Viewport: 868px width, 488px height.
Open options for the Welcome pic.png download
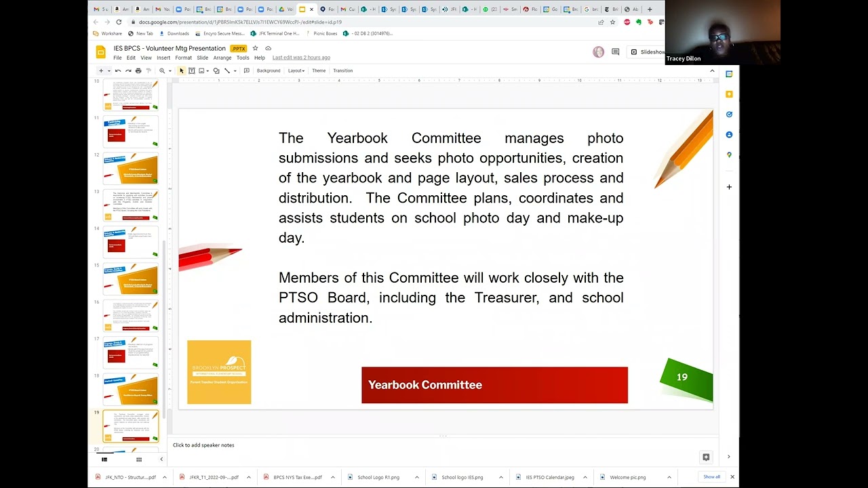click(x=669, y=477)
